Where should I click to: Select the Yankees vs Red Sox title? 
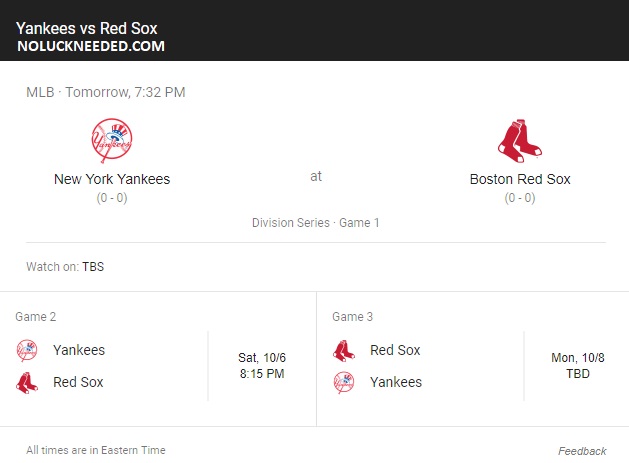87,28
